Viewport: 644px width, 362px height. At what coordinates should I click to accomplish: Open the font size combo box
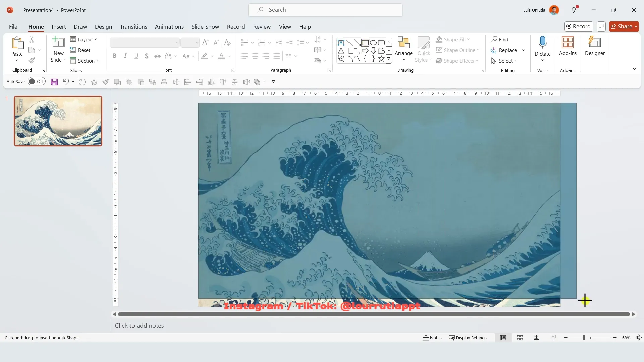[x=190, y=42]
